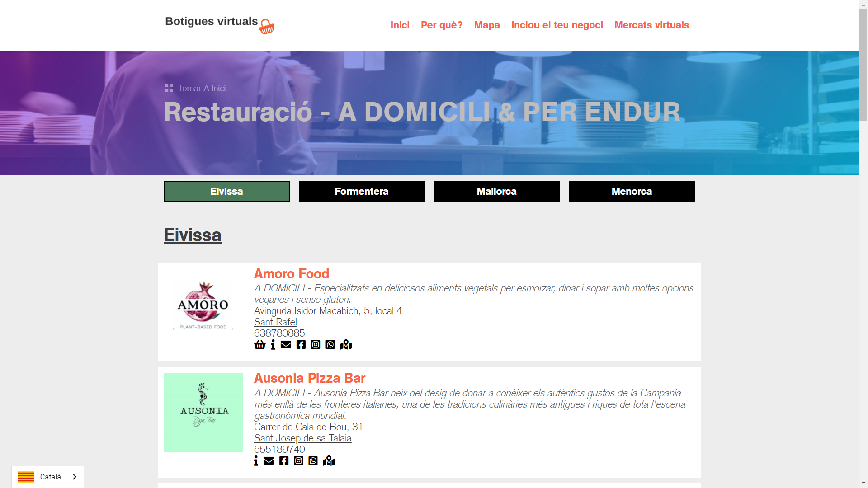Click Ausonia phone number 655189740
This screenshot has width=868, height=488.
pos(279,450)
